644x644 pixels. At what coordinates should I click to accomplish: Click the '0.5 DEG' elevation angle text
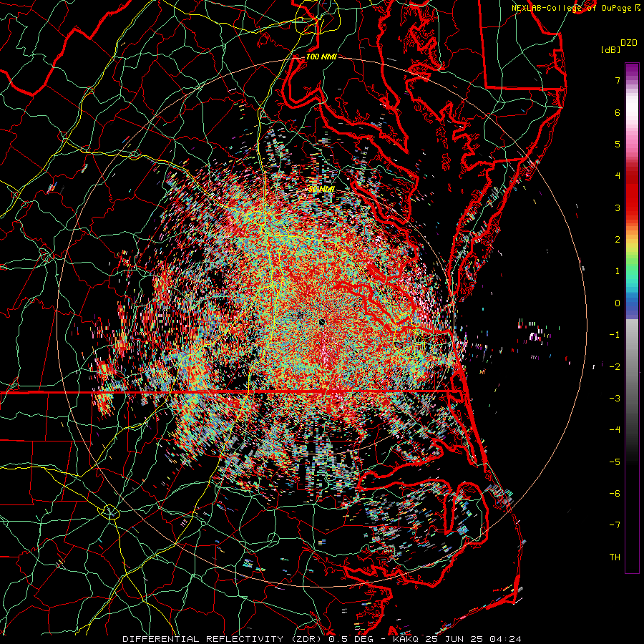click(x=352, y=639)
